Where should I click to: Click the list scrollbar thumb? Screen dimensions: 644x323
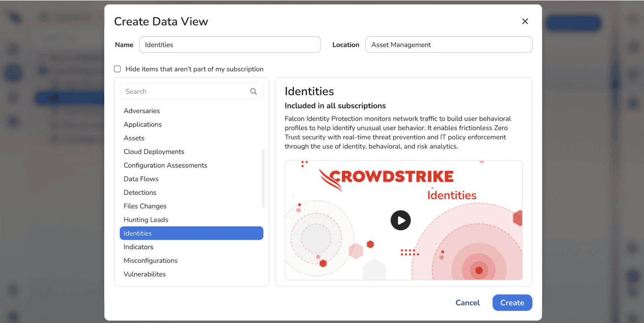pos(263,178)
